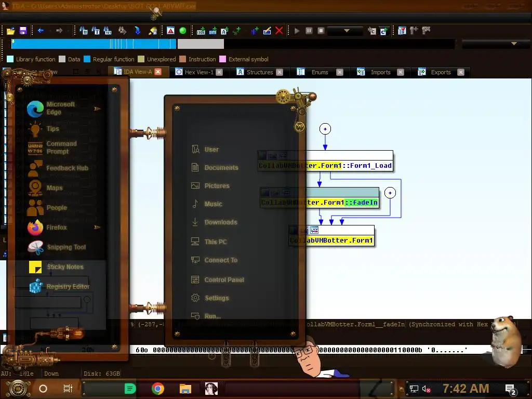The height and width of the screenshot is (399, 532).
Task: Switch to the IDA View-A tab
Action: [x=137, y=72]
